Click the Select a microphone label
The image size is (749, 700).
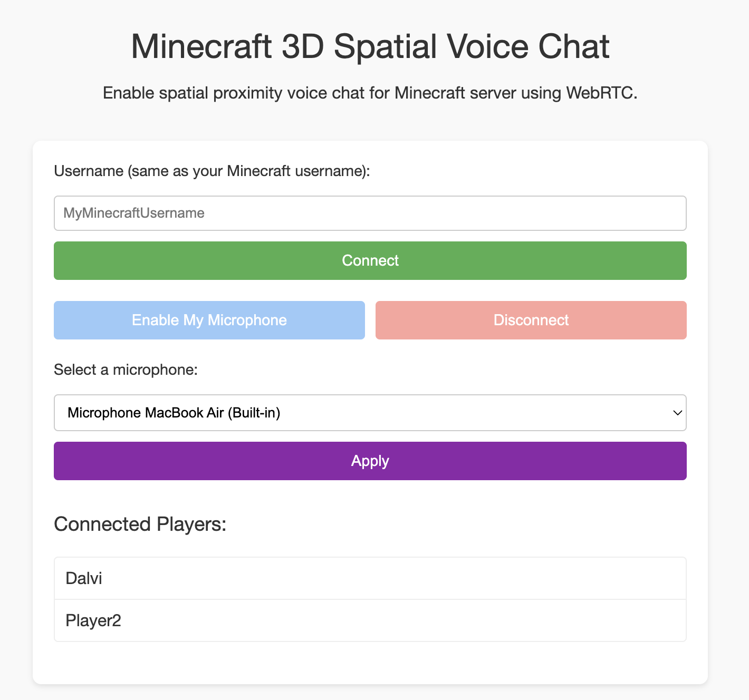click(126, 370)
